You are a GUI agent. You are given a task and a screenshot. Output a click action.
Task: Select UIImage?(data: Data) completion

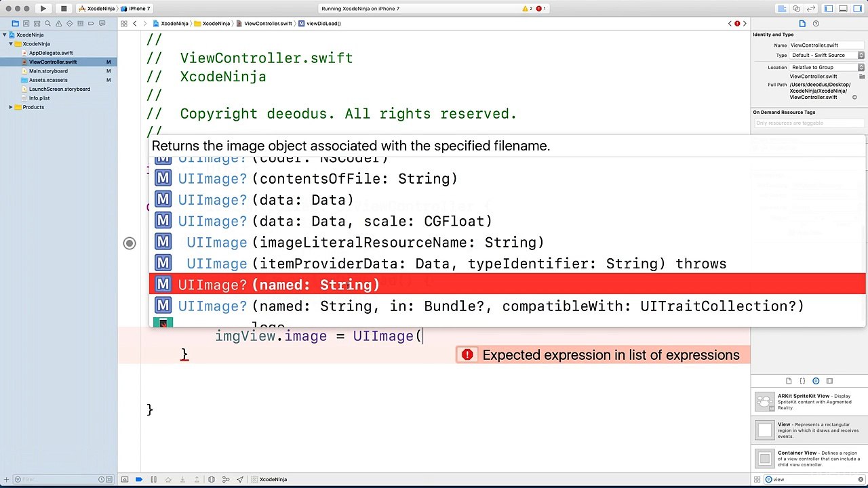(x=507, y=200)
